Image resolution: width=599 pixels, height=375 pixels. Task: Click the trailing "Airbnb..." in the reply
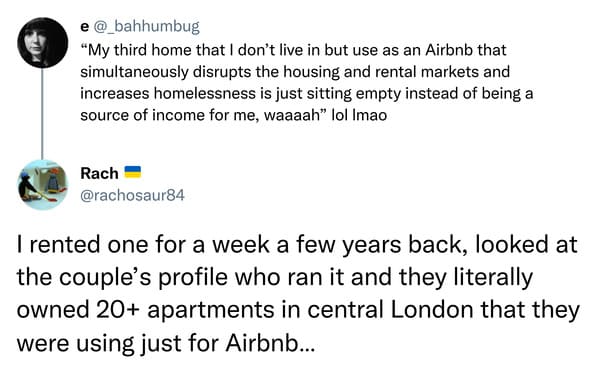[270, 343]
